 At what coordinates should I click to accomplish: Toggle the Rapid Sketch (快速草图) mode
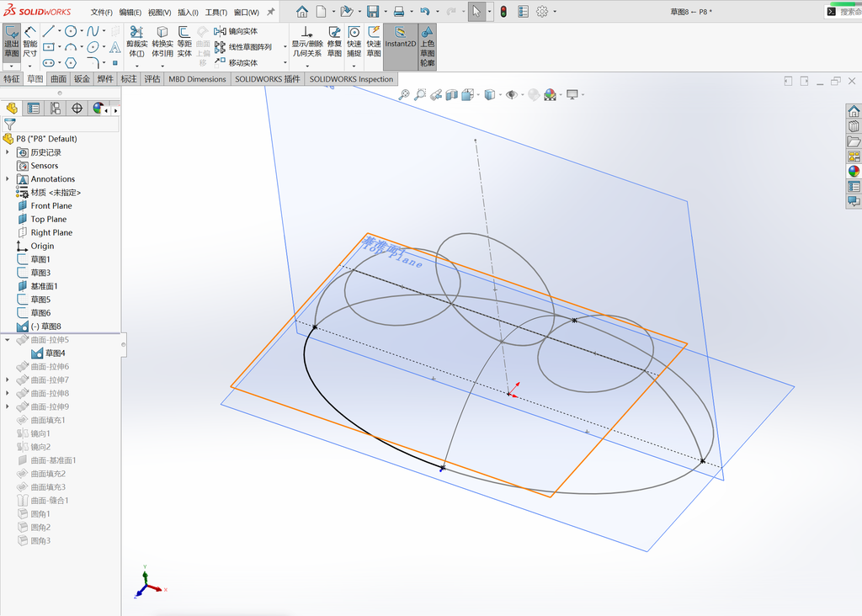click(374, 42)
